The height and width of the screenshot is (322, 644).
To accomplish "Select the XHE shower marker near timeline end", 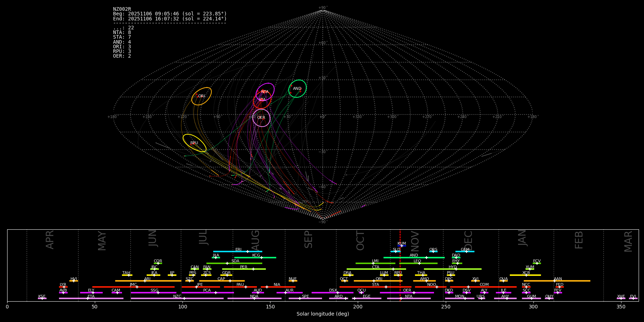I will point(621,298).
